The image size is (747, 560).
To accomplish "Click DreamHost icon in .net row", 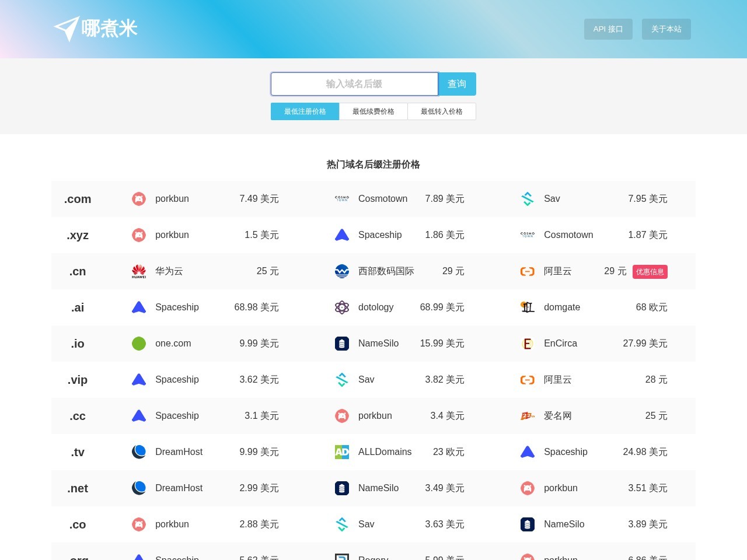I will pos(139,488).
